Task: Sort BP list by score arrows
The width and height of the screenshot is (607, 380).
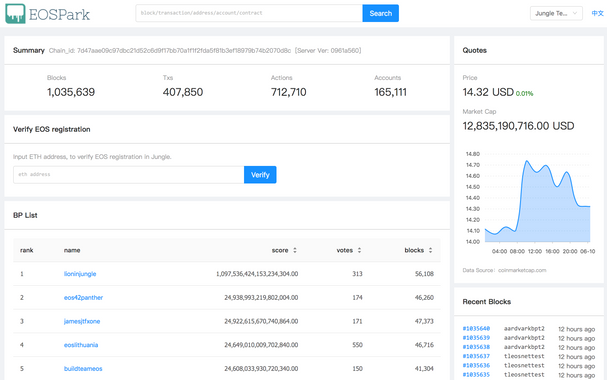Action: click(295, 250)
